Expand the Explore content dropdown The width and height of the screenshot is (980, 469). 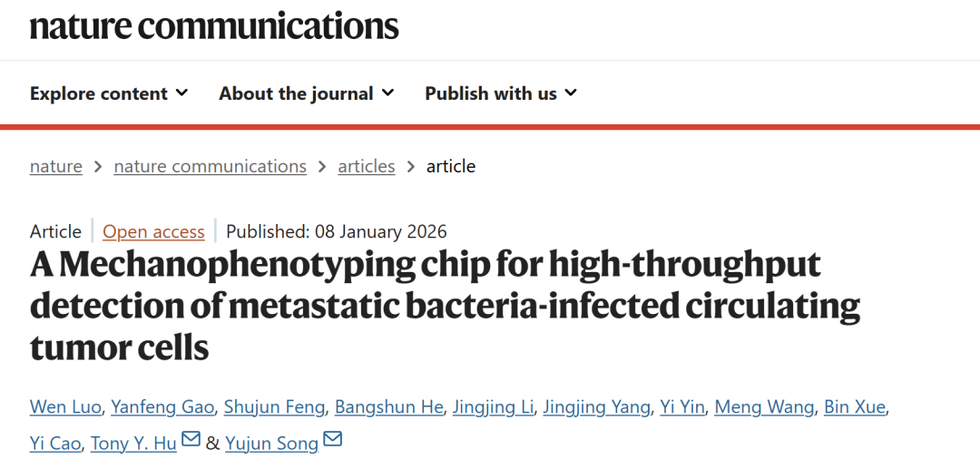pyautogui.click(x=109, y=93)
